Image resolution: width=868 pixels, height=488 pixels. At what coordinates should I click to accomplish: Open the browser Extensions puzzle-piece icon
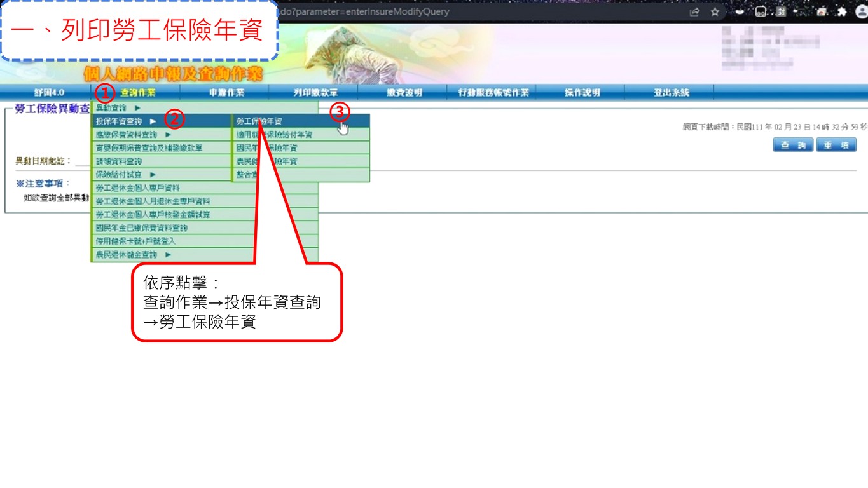tap(843, 11)
